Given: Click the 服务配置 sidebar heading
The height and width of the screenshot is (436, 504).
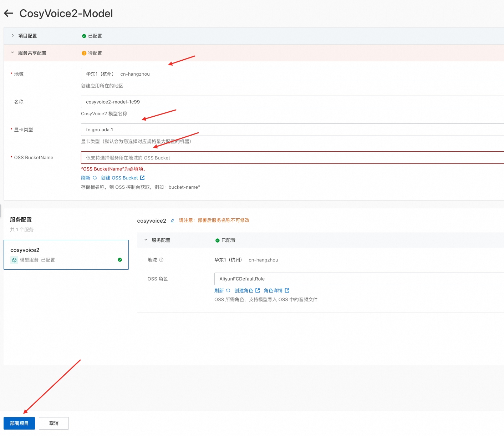Looking at the screenshot, I should pos(21,220).
